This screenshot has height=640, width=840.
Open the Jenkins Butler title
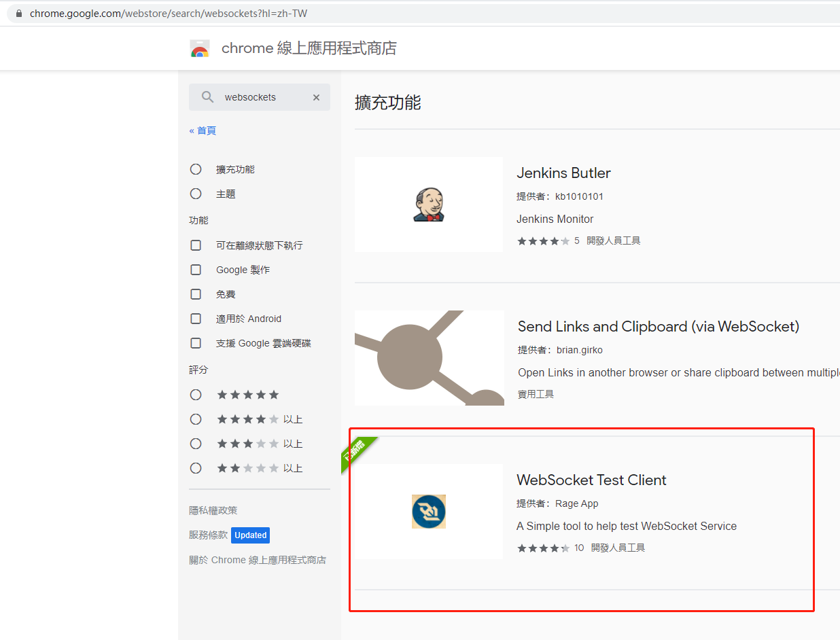[x=563, y=173]
